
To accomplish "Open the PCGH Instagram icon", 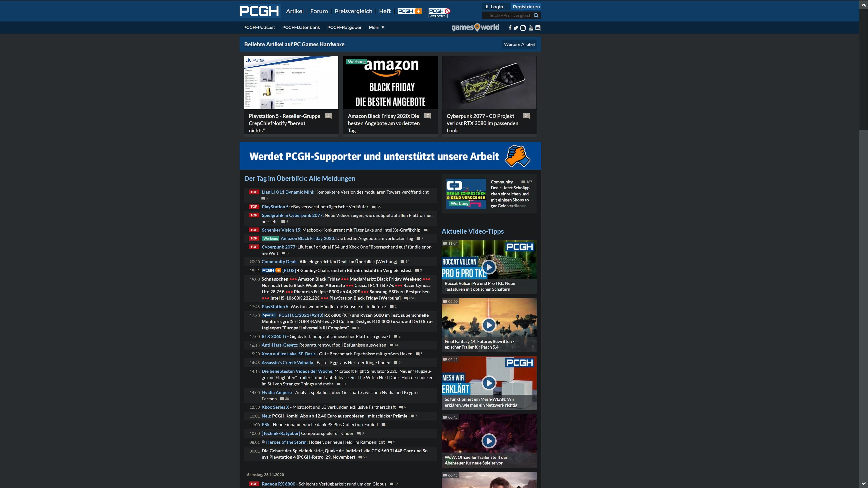I will (x=523, y=28).
